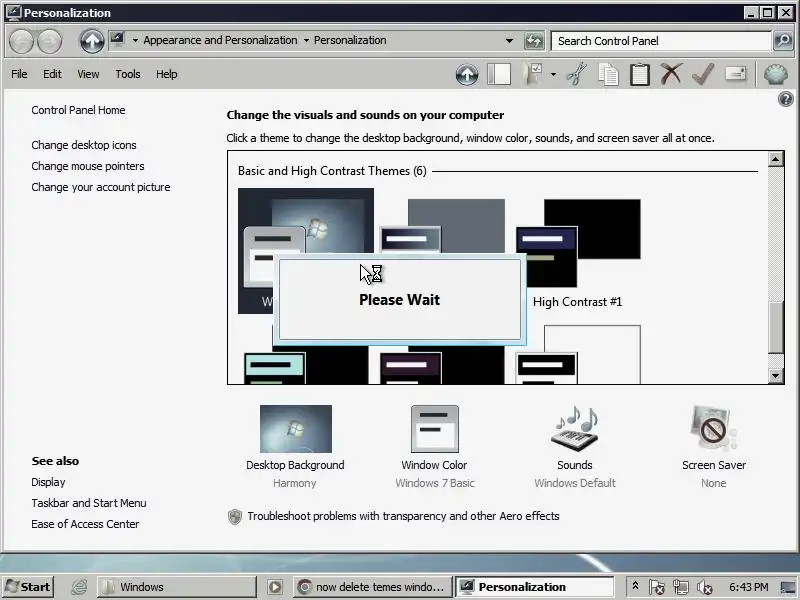Click the red X Delete icon
800x600 pixels.
[671, 74]
